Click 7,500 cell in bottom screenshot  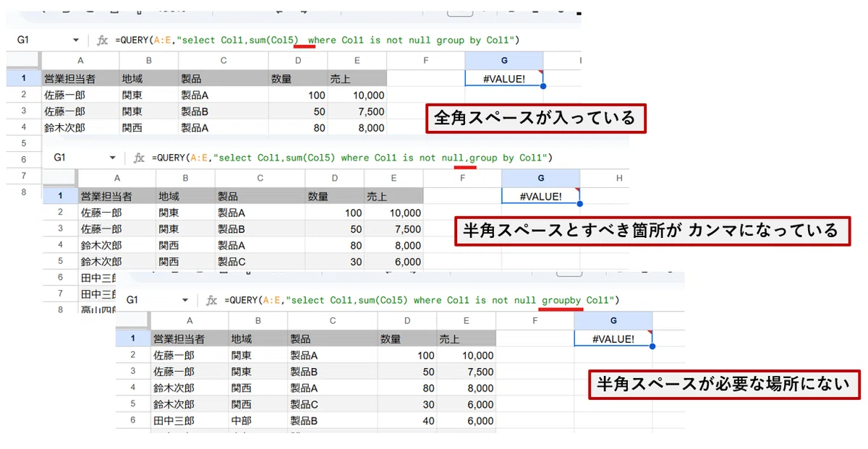[x=467, y=371]
